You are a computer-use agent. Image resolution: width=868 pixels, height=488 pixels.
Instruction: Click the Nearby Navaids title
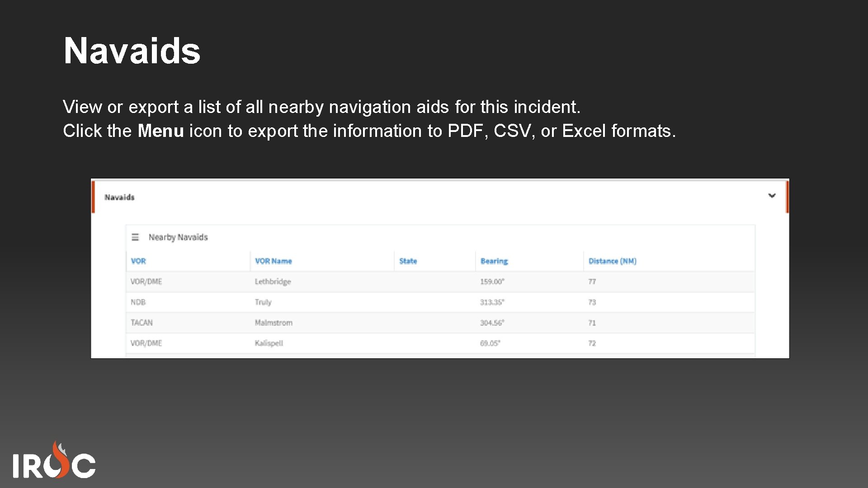coord(178,237)
